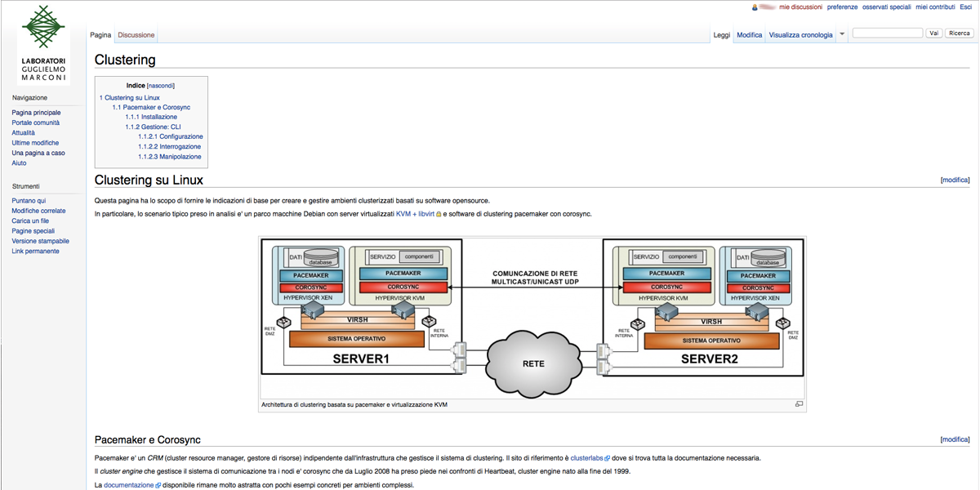Click the Ricerca button

(x=960, y=33)
